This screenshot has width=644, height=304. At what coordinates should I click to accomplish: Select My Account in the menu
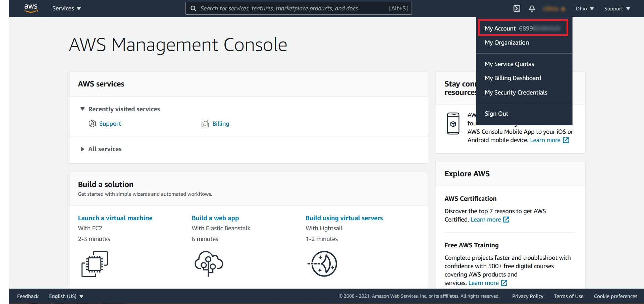pos(523,28)
